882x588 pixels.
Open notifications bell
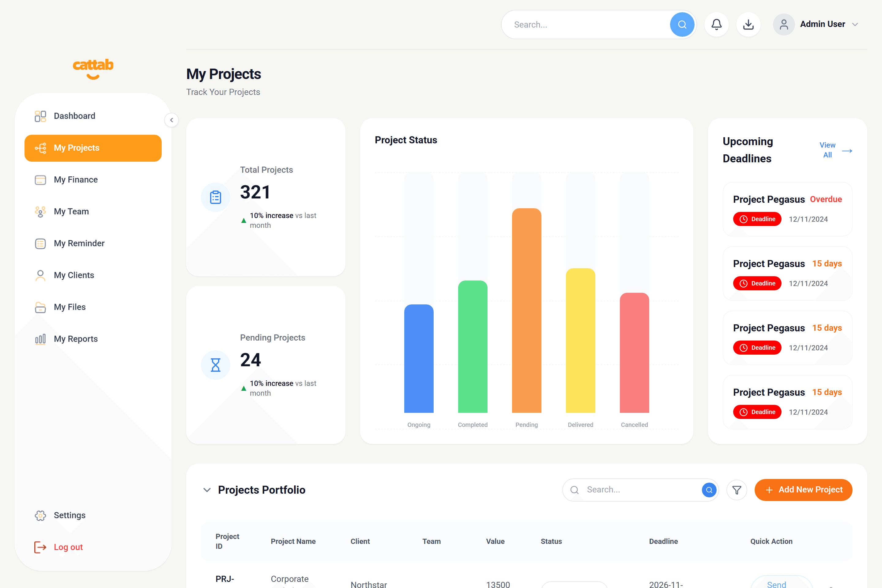tap(716, 25)
